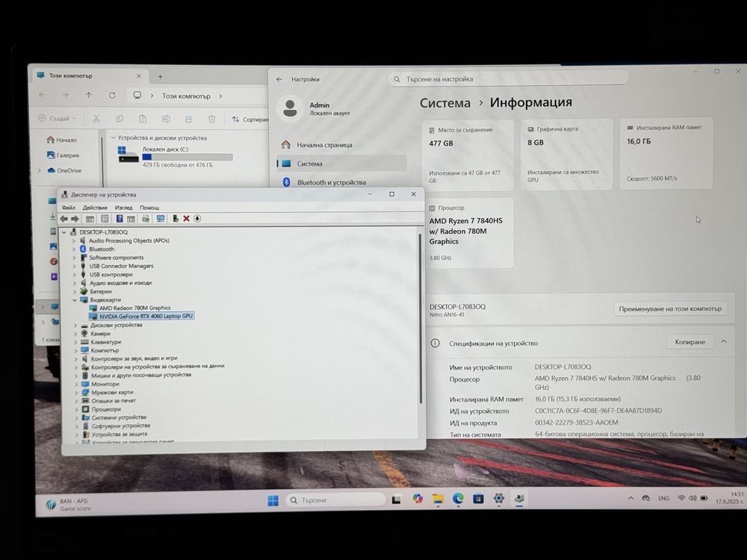This screenshot has height=560, width=747.
Task: Open Copilot from taskbar
Action: pyautogui.click(x=418, y=499)
